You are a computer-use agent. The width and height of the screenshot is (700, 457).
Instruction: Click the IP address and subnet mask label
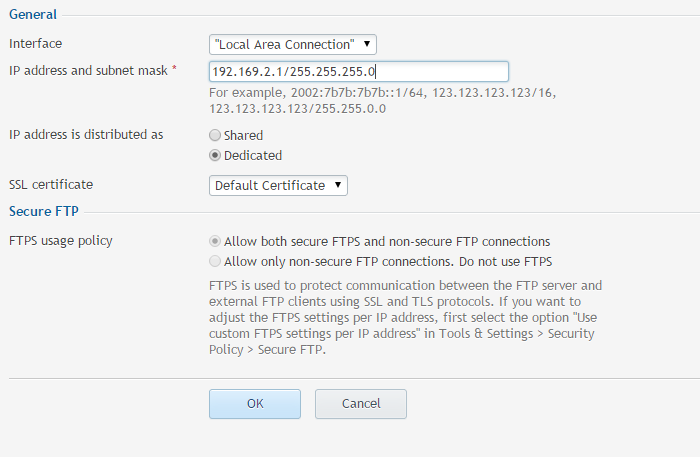click(89, 70)
